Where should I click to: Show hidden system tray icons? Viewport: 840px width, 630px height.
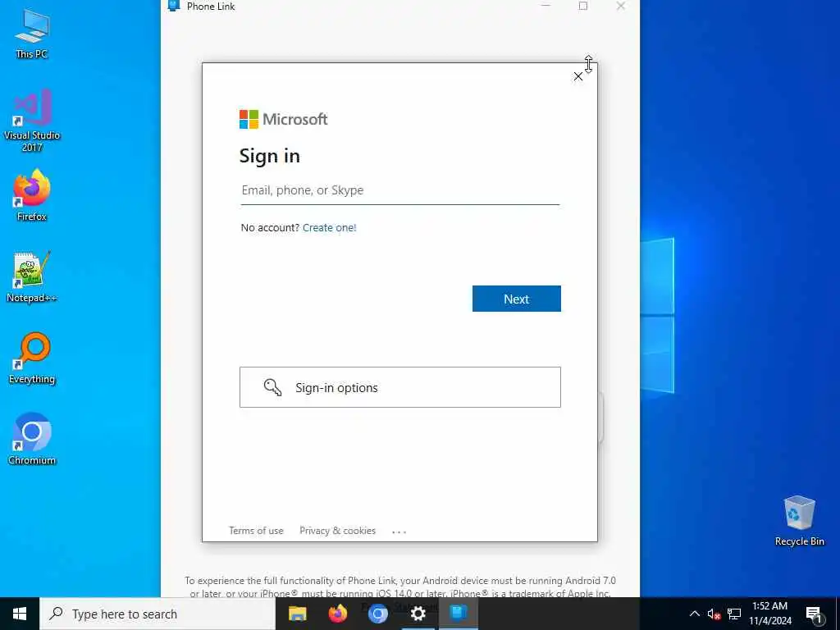click(x=694, y=614)
